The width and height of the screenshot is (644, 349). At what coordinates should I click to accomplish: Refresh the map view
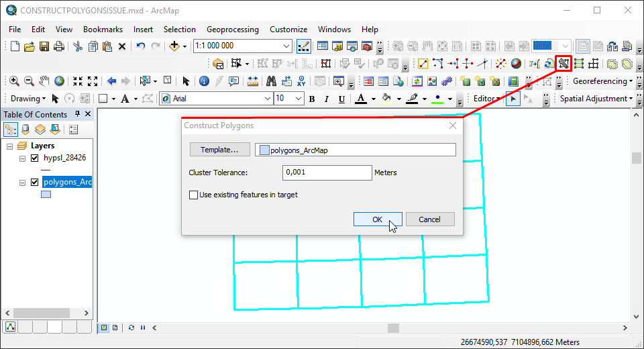click(x=131, y=328)
